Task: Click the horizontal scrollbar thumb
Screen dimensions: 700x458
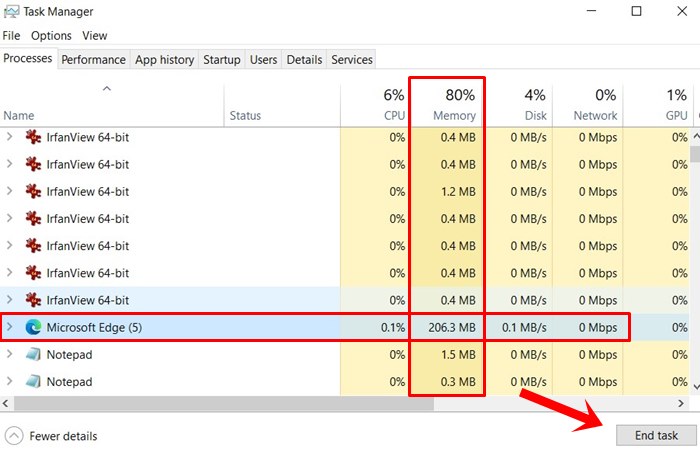Action: (x=223, y=404)
